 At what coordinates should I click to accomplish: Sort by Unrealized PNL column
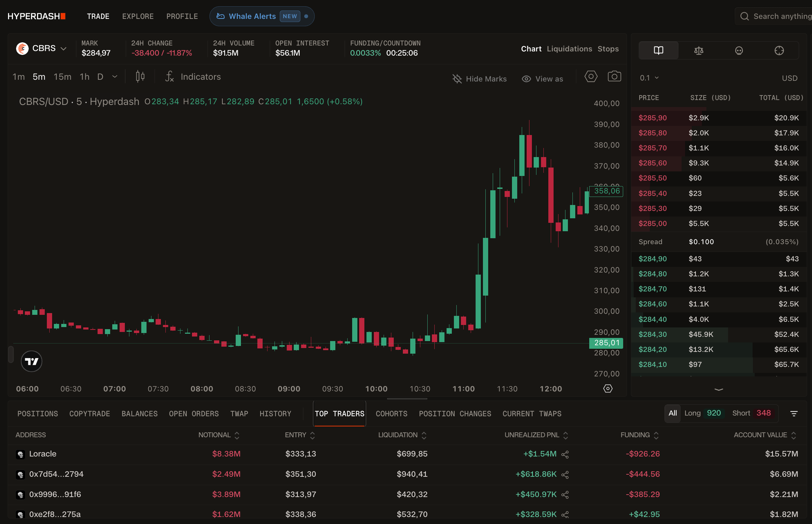tap(536, 435)
